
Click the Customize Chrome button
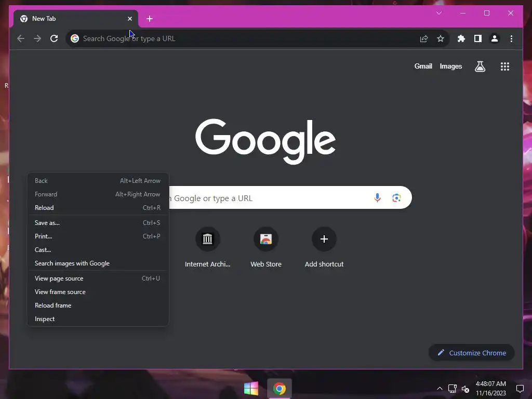coord(472,353)
